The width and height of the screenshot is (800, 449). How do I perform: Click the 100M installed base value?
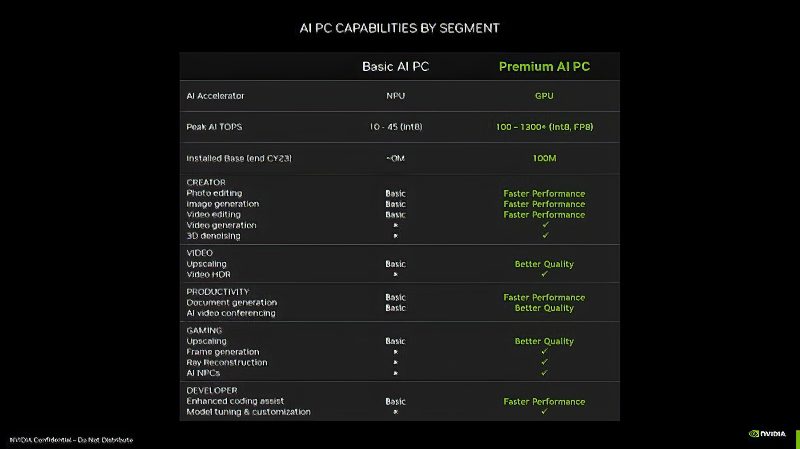(544, 158)
